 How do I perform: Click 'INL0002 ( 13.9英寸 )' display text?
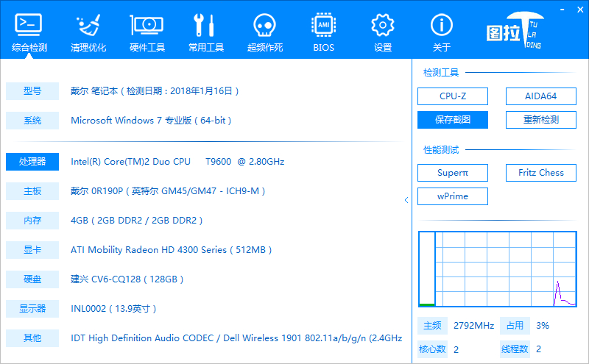point(113,308)
